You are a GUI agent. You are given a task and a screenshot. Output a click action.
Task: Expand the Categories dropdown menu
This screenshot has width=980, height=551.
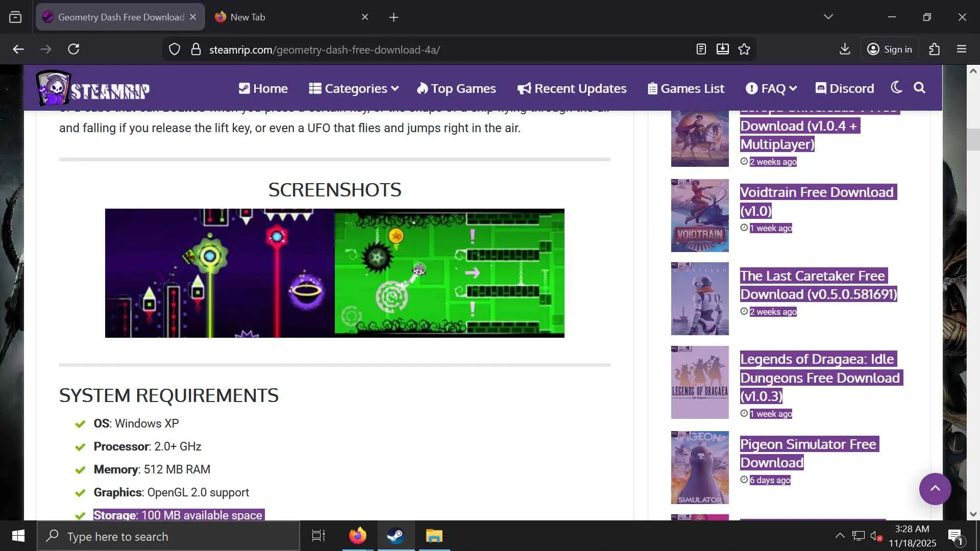[354, 89]
